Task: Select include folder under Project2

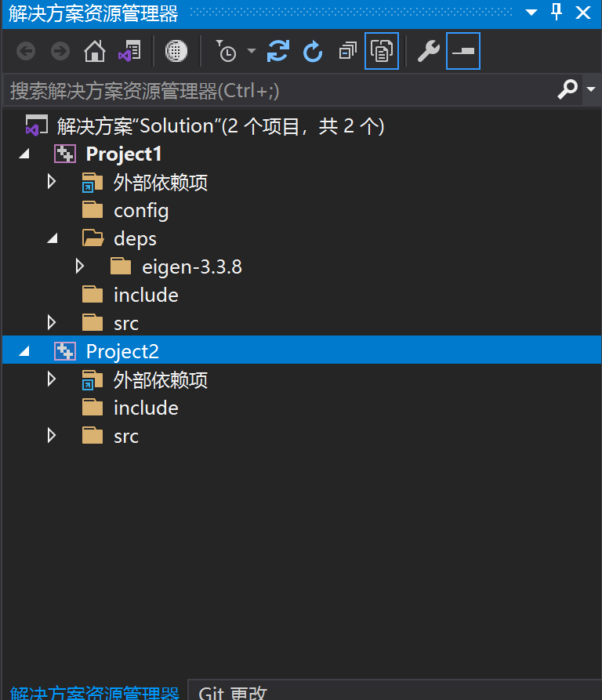Action: point(146,408)
